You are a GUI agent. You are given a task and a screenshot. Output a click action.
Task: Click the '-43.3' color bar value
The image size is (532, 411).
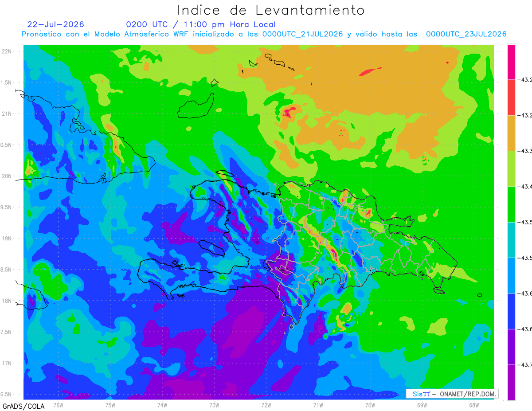tap(525, 151)
